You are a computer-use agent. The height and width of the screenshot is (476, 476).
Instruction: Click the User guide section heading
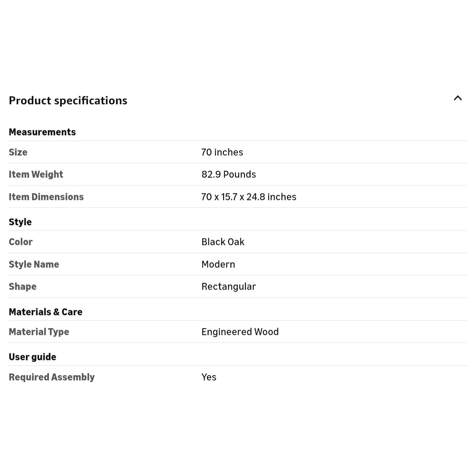(x=32, y=357)
